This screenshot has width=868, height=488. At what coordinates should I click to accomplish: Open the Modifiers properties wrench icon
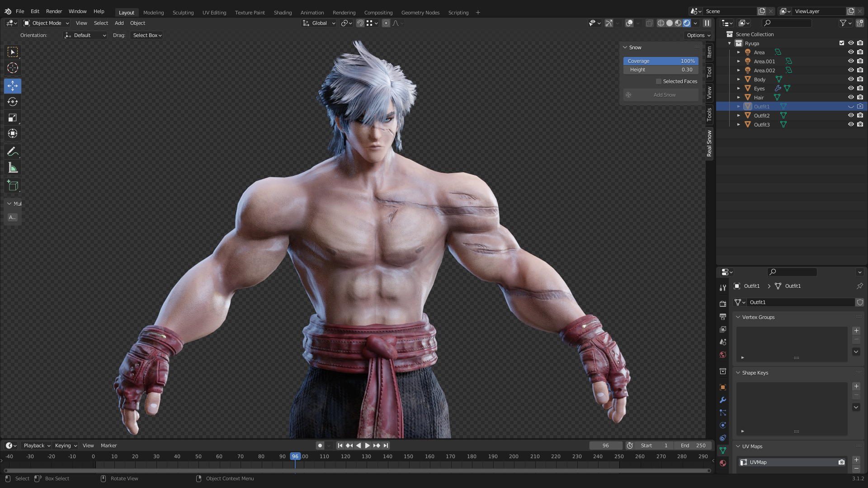pyautogui.click(x=723, y=400)
